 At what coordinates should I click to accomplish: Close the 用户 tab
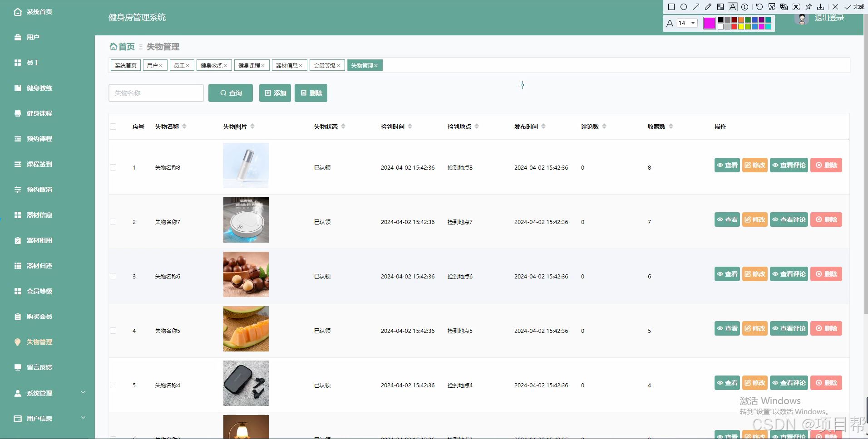point(161,66)
